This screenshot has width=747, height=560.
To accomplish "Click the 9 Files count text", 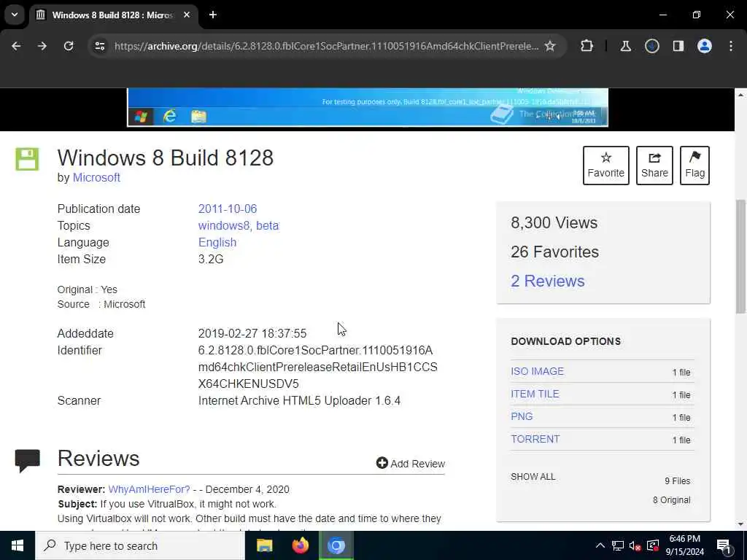I will 678,481.
